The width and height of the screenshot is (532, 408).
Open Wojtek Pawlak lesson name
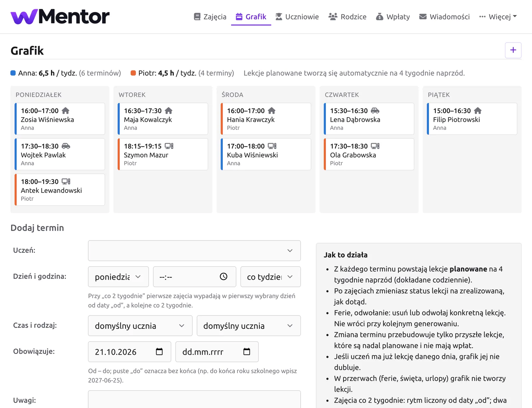[x=43, y=155]
